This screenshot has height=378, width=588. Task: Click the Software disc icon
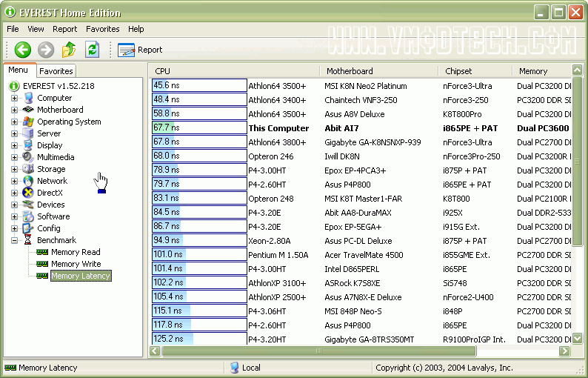(28, 216)
